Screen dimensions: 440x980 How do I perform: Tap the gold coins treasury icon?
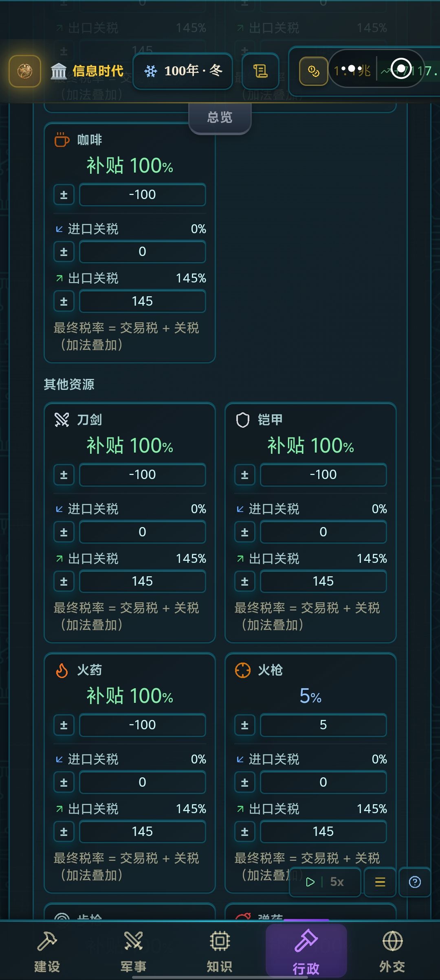pyautogui.click(x=313, y=72)
